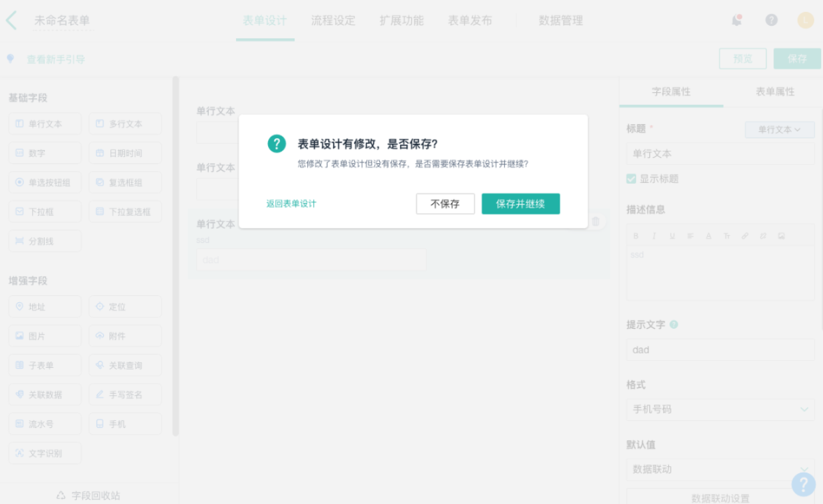Click the left field palette scrollbar
This screenshot has width=823, height=504.
[x=176, y=256]
